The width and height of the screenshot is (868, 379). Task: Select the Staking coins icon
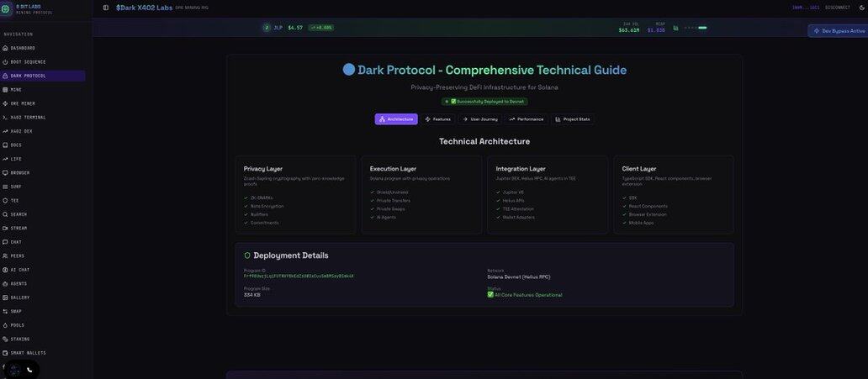tap(5, 340)
